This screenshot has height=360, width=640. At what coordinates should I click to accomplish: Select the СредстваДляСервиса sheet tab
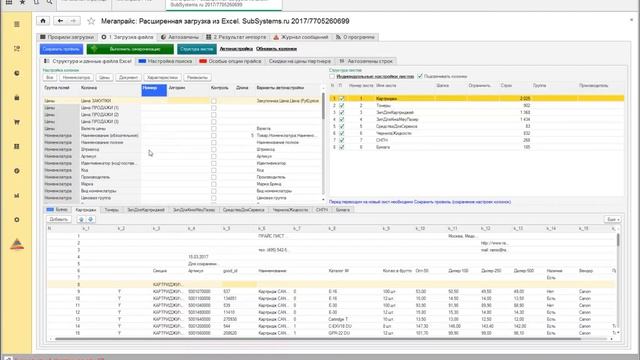pos(244,210)
